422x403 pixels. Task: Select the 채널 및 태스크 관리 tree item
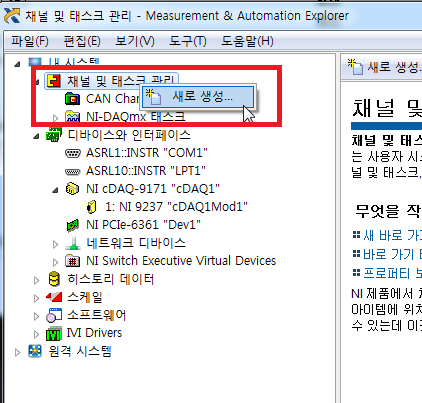click(x=112, y=81)
